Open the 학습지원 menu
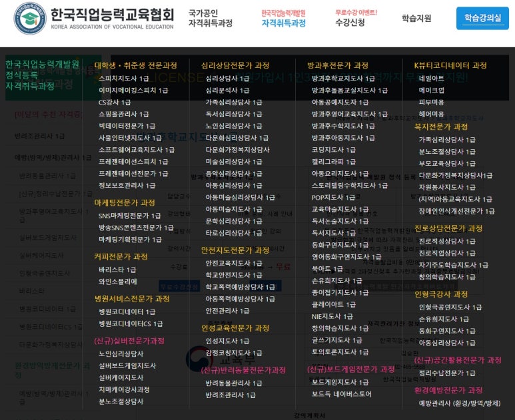 click(416, 18)
